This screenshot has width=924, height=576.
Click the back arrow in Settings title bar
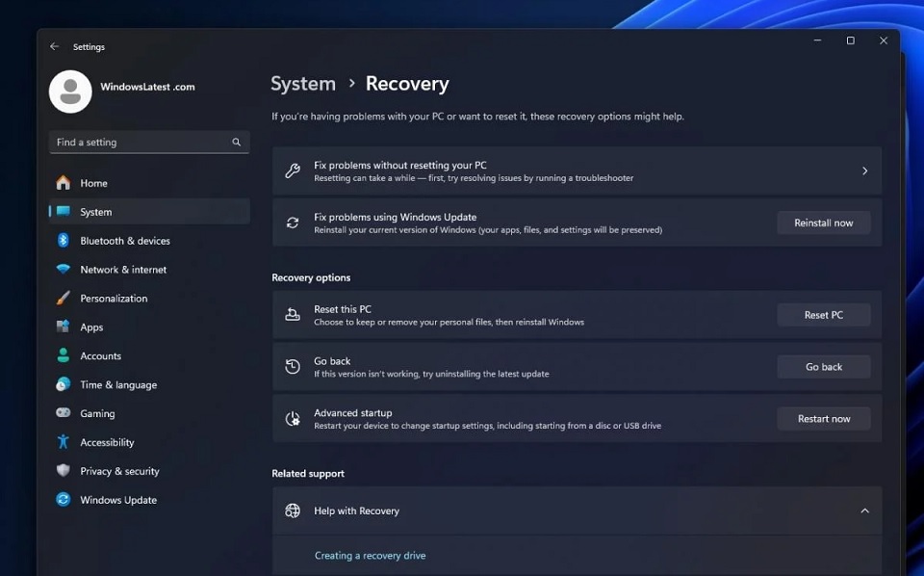click(54, 46)
